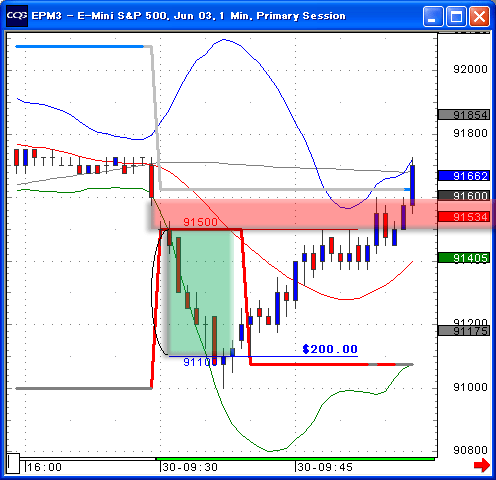Close the EPM3 chart window
The image size is (496, 480).
click(x=479, y=16)
